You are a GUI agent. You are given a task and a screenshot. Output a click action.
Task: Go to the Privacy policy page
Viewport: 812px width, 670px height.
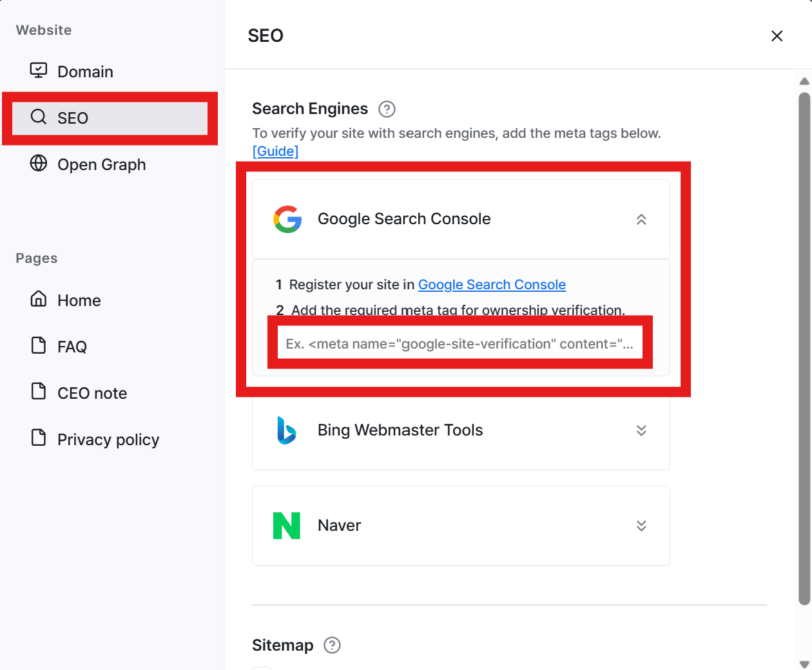point(110,439)
